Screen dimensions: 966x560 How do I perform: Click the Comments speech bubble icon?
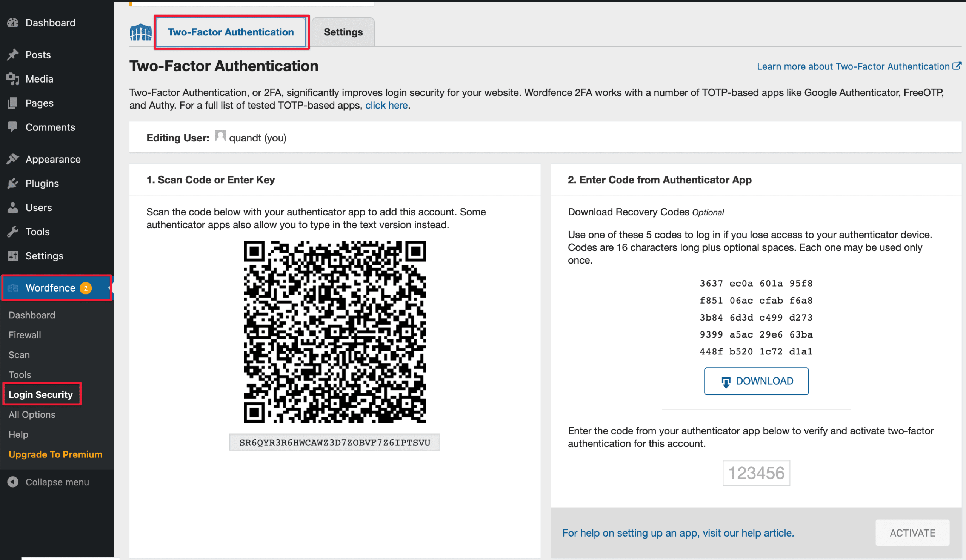tap(13, 127)
